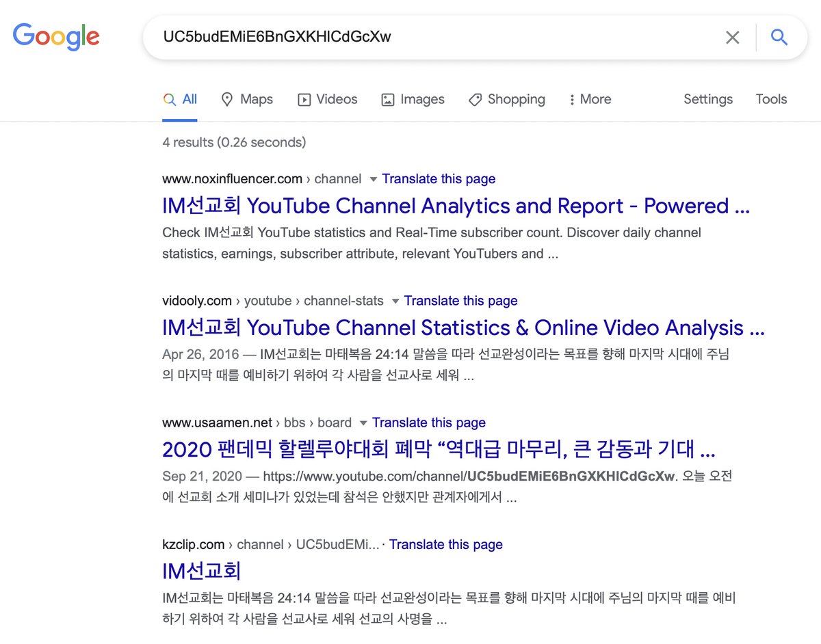Expand usaamen.net result options arrow
The width and height of the screenshot is (821, 644).
[363, 422]
